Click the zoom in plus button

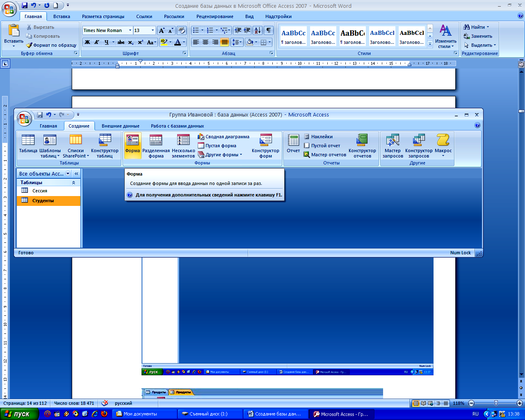[x=520, y=403]
